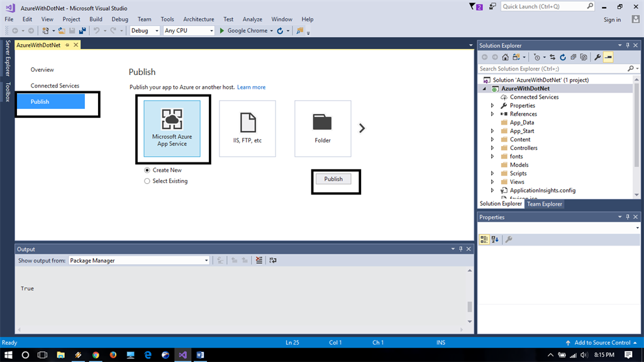The height and width of the screenshot is (362, 644).
Task: Expand the Controllers folder
Action: 492,148
